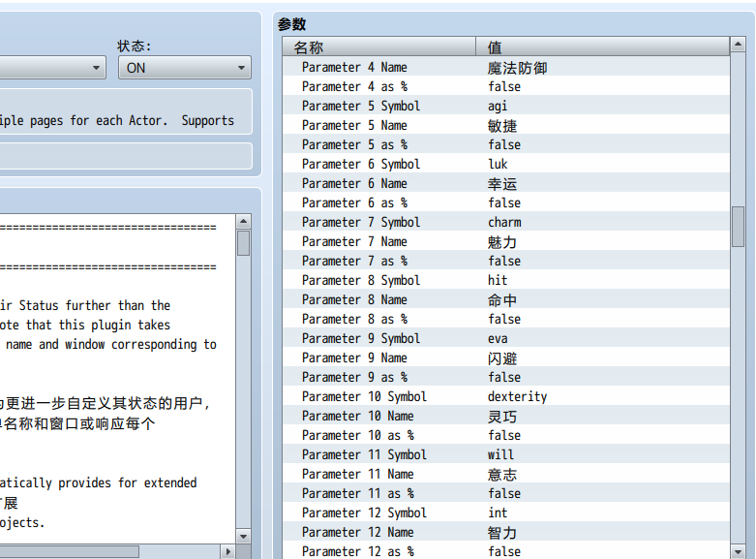The height and width of the screenshot is (559, 756).
Task: Select the Parameter 6 Symbol row
Action: pyautogui.click(x=505, y=164)
